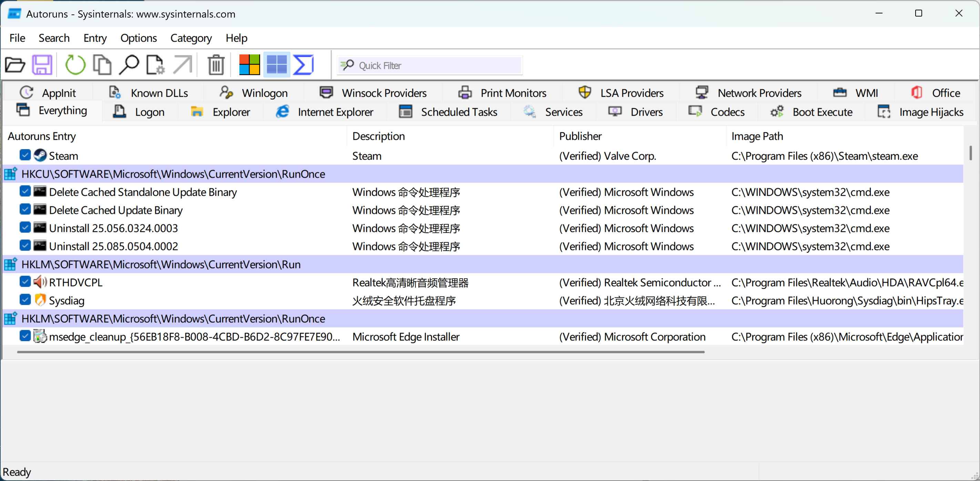This screenshot has width=980, height=481.
Task: Click cmd icon of Uninstall 25.056.0324.0003
Action: [40, 228]
